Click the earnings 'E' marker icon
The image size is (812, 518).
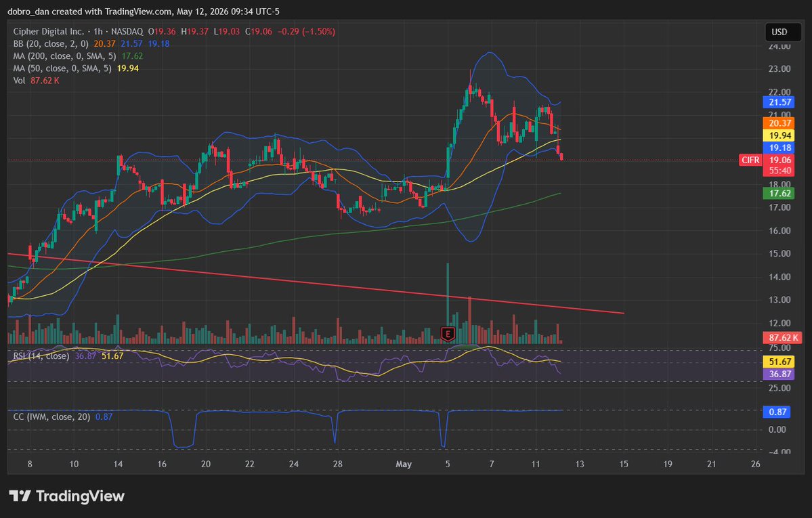click(448, 334)
